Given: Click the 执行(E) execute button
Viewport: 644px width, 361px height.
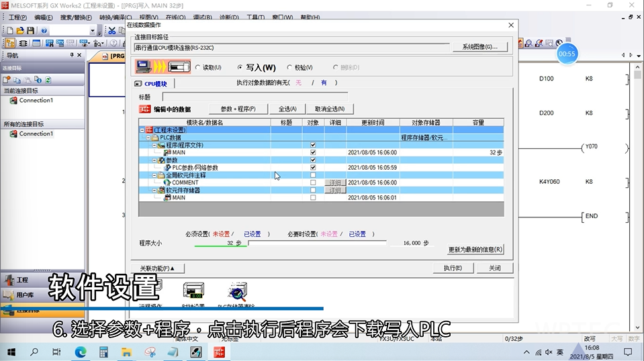Looking at the screenshot, I should click(453, 268).
